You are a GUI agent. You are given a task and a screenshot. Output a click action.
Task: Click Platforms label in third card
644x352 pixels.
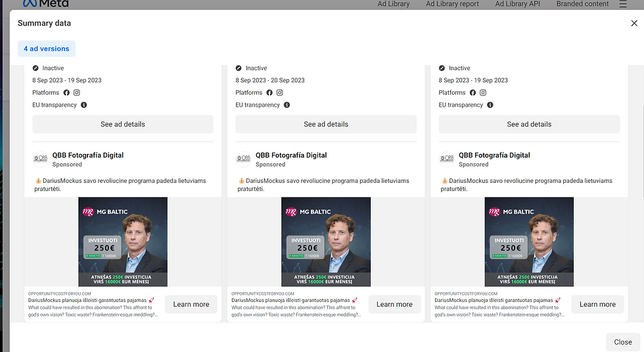click(x=452, y=93)
